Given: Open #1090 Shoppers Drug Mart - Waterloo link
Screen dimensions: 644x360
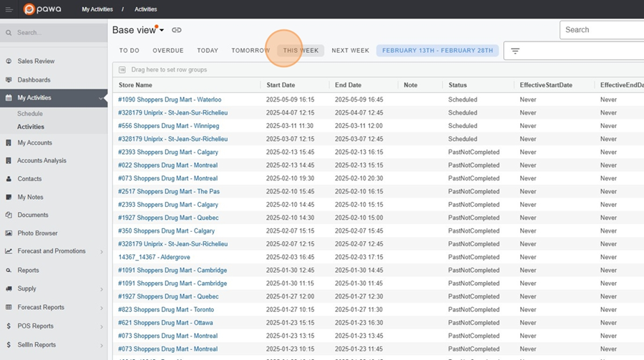Looking at the screenshot, I should [x=170, y=100].
